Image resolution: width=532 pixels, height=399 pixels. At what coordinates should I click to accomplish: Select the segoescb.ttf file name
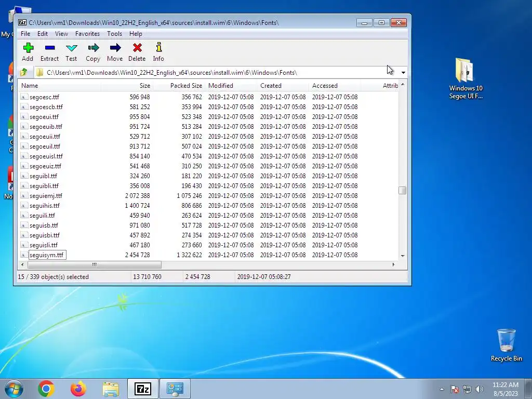46,107
